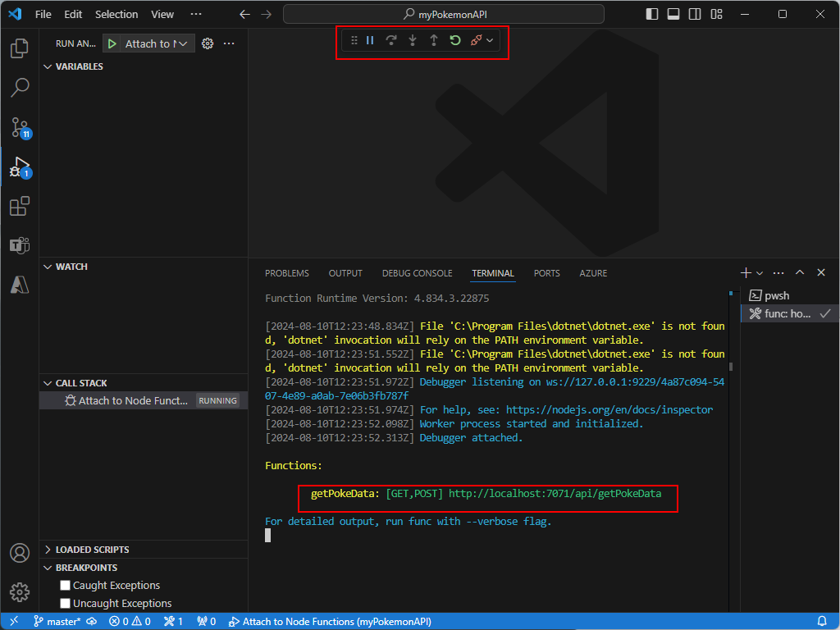Open the debug configuration dropdown
The image size is (840, 630).
pos(156,44)
